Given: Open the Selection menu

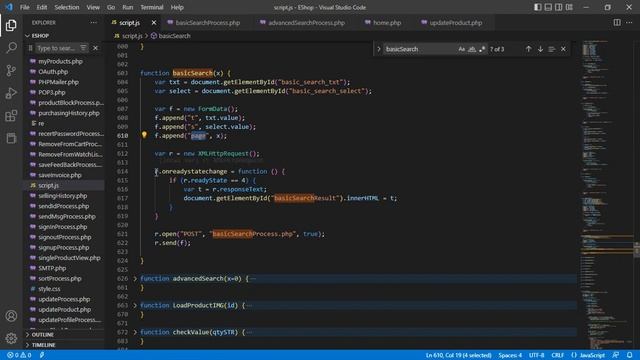Looking at the screenshot, I should 67,7.
